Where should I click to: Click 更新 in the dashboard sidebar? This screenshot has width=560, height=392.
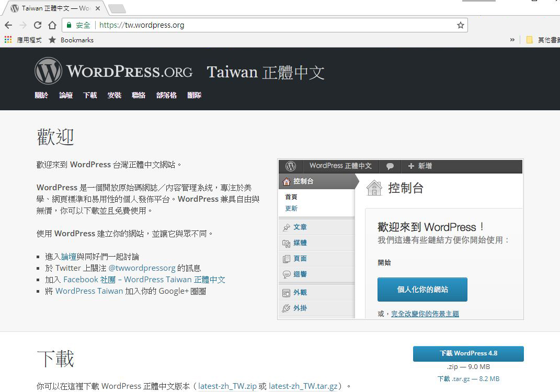pyautogui.click(x=291, y=209)
